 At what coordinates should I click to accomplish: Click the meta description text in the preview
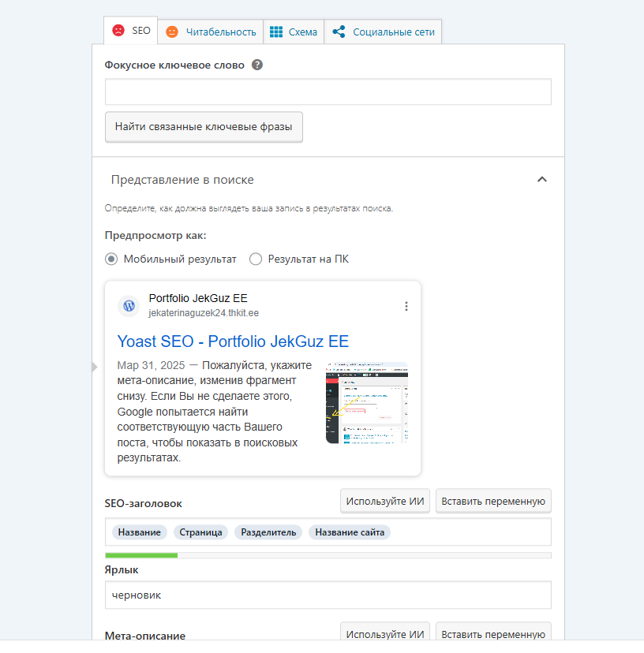[x=214, y=412]
